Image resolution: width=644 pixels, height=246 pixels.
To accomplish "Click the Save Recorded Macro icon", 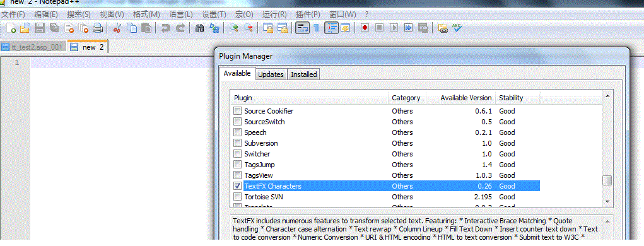I will click(423, 28).
